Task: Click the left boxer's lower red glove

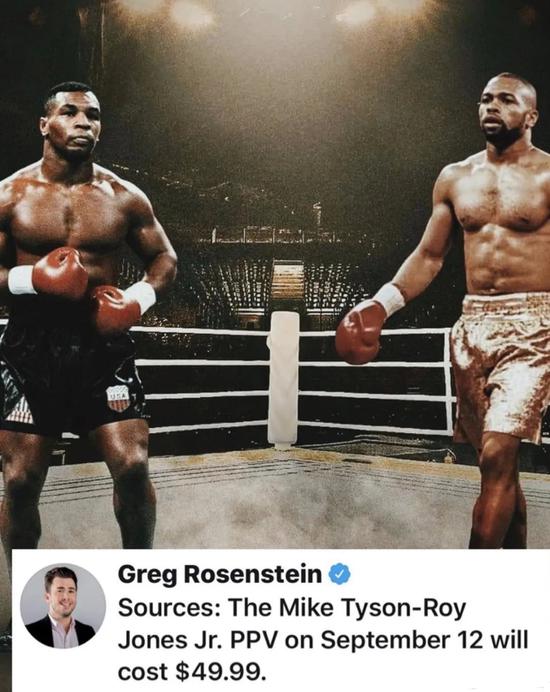Action: click(x=115, y=308)
